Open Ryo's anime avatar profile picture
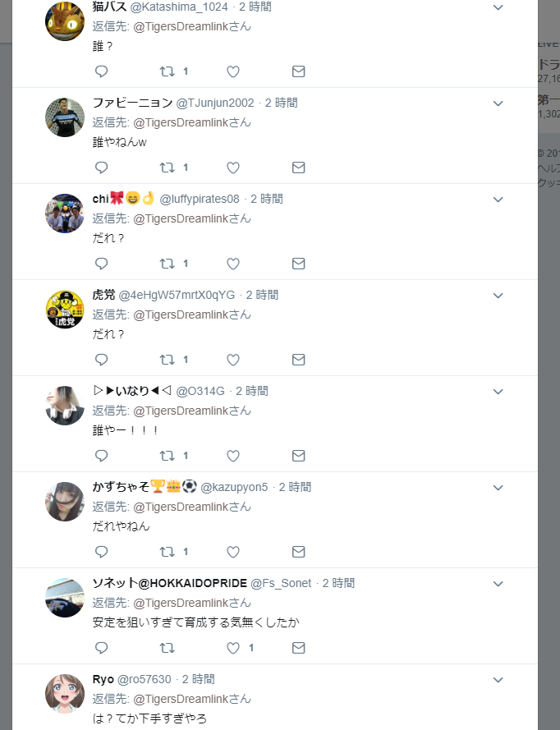 point(65,694)
